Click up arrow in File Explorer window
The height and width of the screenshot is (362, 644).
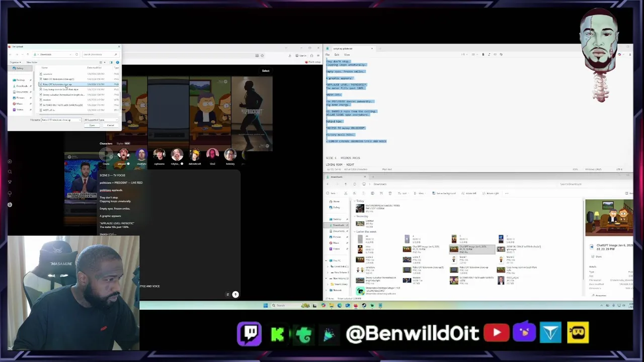(346, 184)
